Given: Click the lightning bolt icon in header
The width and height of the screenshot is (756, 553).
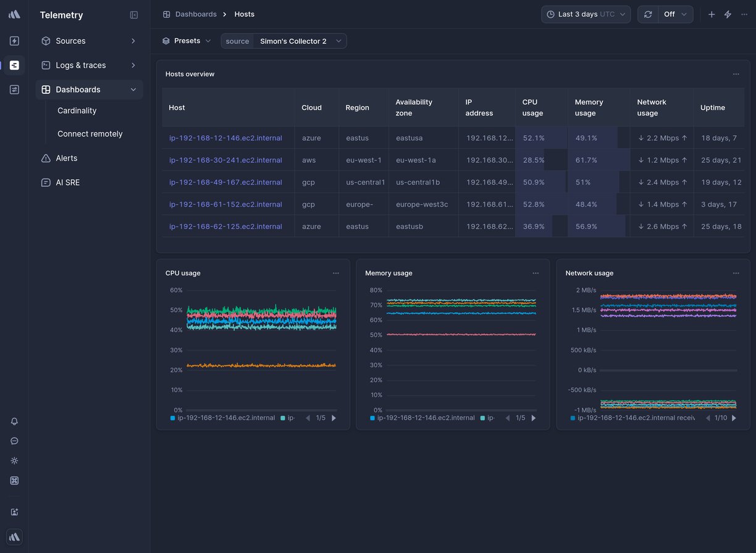Looking at the screenshot, I should [728, 14].
